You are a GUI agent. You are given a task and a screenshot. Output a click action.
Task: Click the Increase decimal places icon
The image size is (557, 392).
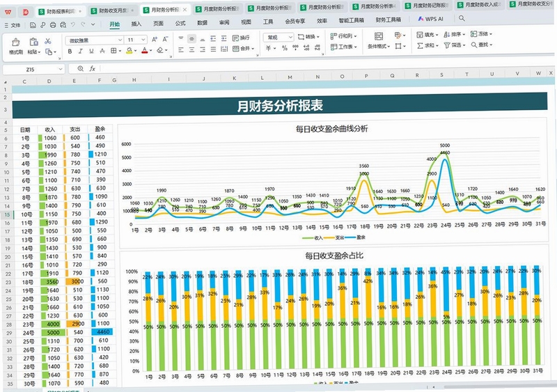[306, 47]
